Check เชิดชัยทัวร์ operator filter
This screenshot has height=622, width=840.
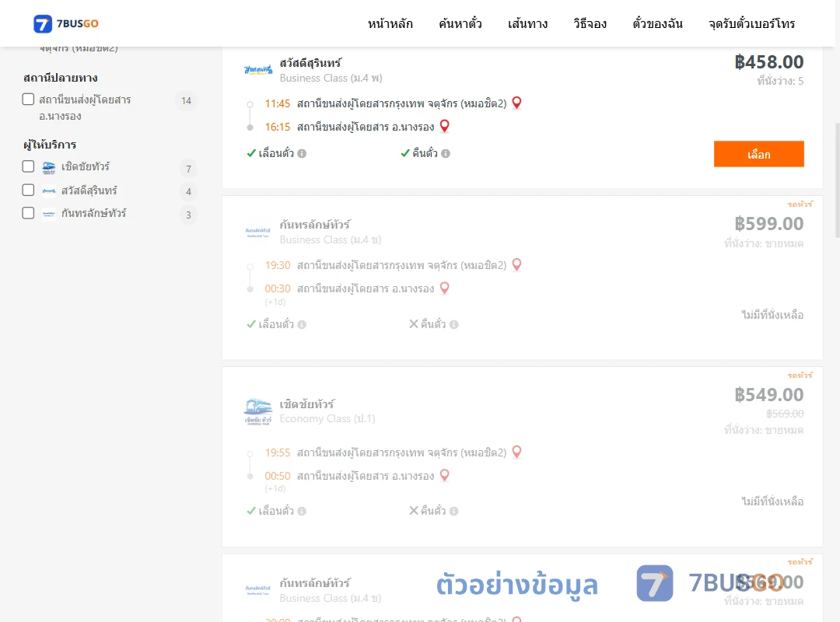pos(29,166)
